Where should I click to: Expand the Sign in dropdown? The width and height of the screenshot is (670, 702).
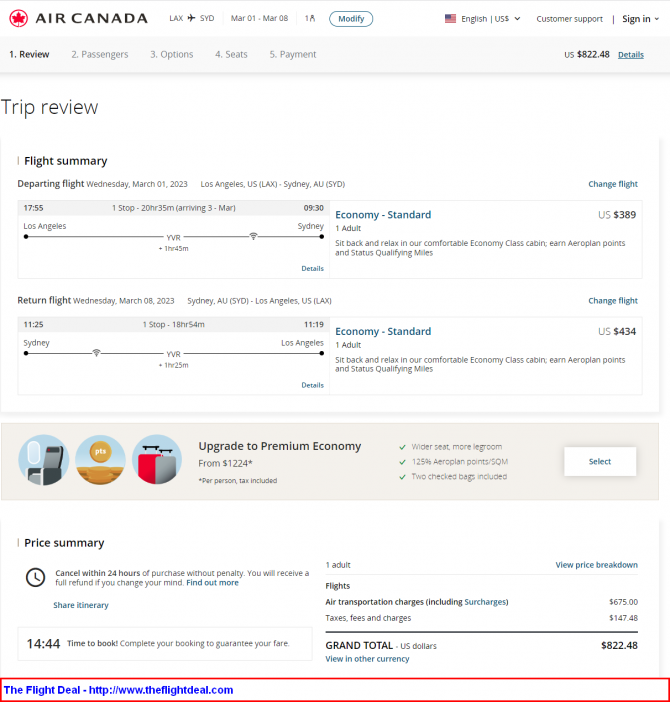pos(640,19)
